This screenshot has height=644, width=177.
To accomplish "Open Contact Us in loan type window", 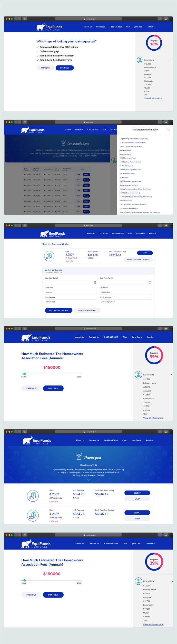I will click(x=101, y=27).
